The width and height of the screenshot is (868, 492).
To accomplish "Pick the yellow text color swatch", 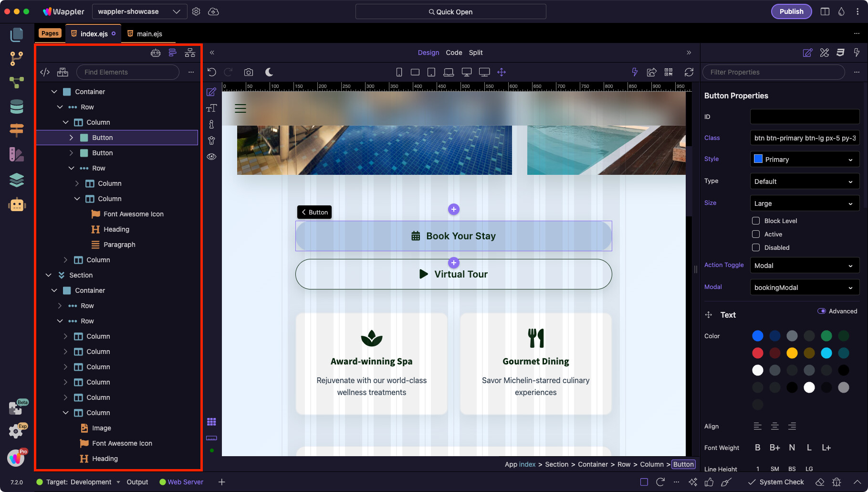I will (x=792, y=353).
